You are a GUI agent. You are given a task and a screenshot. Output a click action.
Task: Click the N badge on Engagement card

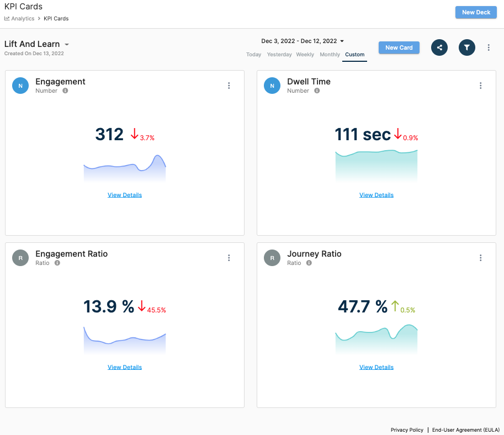(x=20, y=86)
